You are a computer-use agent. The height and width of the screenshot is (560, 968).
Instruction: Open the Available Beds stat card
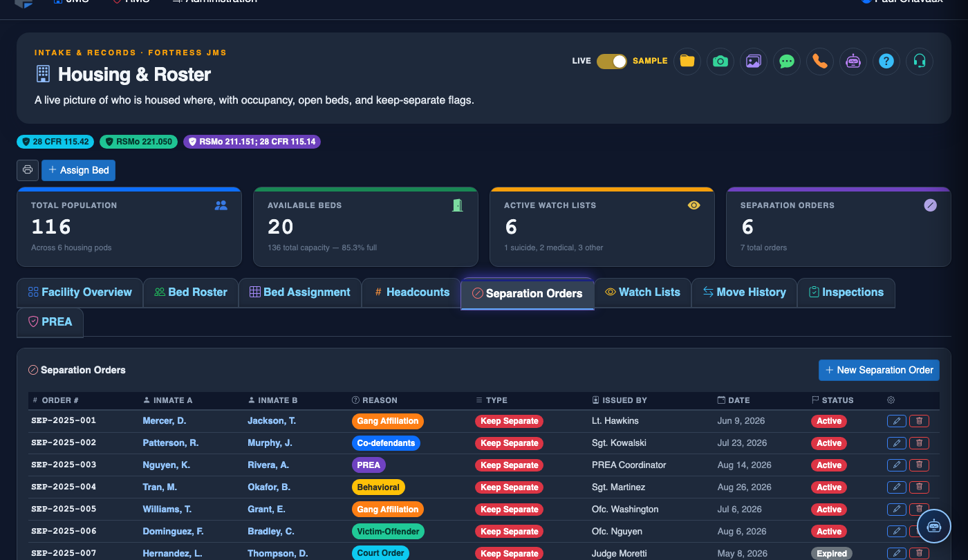tap(366, 227)
